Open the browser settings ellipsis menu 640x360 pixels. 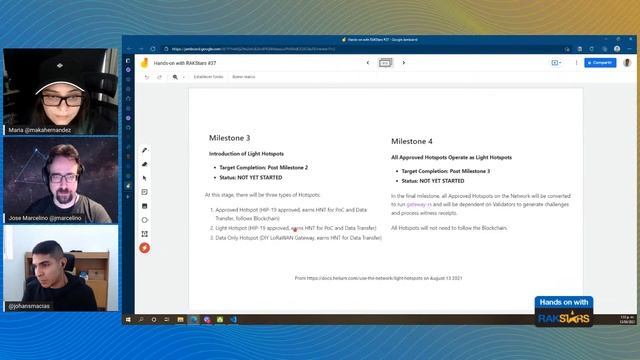click(x=629, y=49)
